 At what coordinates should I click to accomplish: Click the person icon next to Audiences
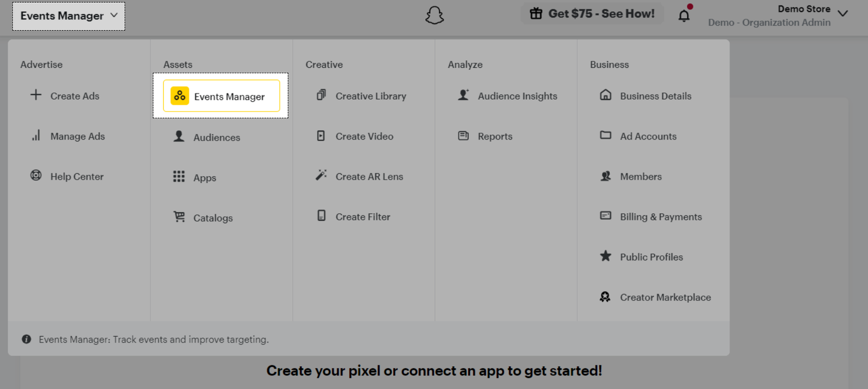[179, 136]
